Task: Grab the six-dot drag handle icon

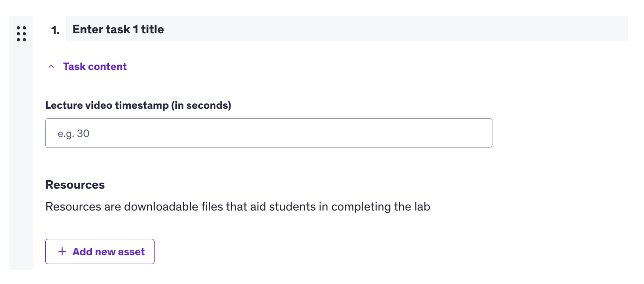Action: click(x=21, y=34)
